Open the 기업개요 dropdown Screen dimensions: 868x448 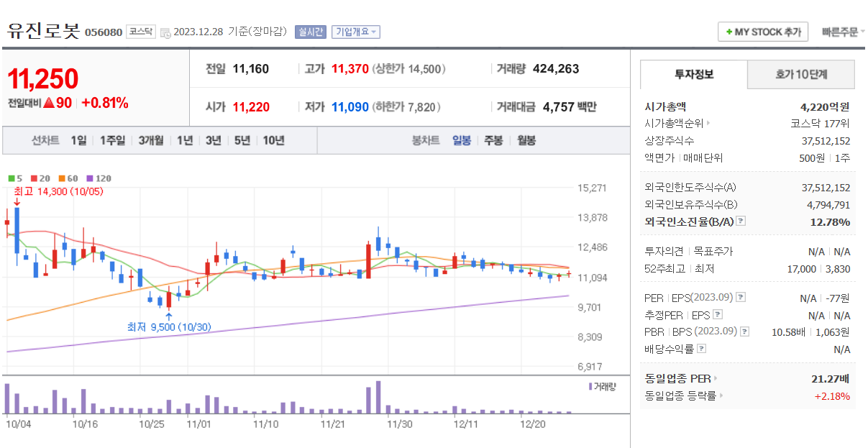tap(355, 32)
